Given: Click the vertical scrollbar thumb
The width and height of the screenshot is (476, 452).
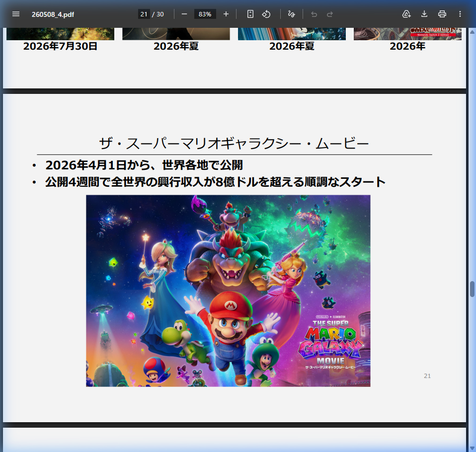Looking at the screenshot, I should pyautogui.click(x=472, y=289).
